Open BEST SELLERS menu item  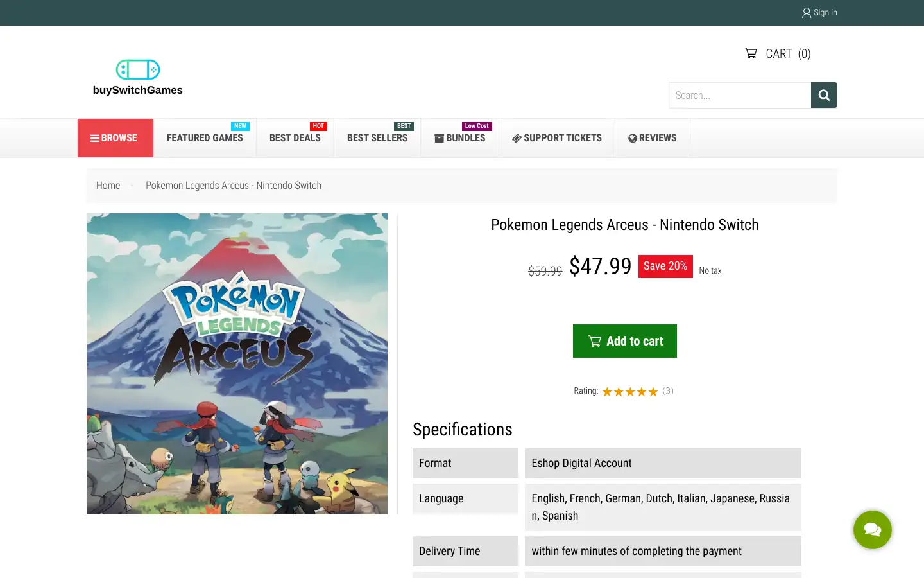pos(377,138)
